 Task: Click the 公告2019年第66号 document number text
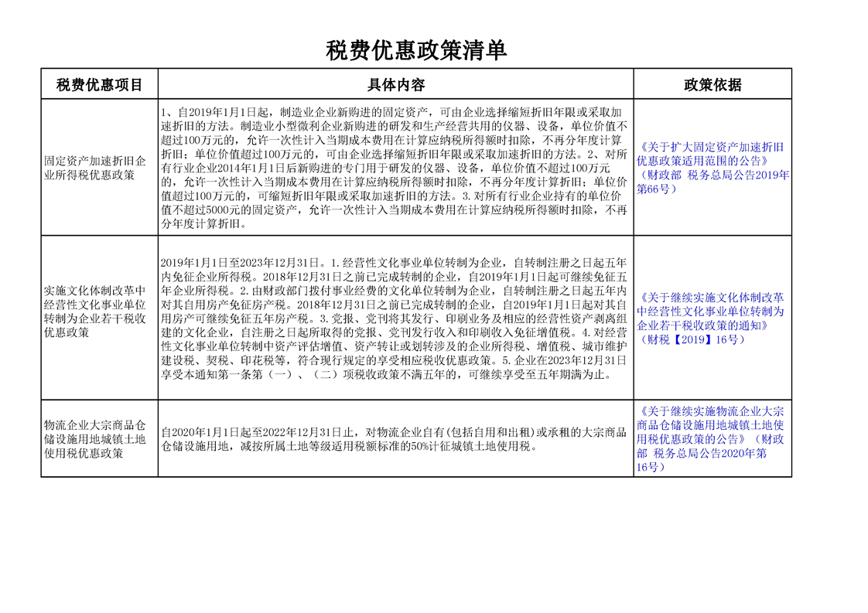pos(712,181)
